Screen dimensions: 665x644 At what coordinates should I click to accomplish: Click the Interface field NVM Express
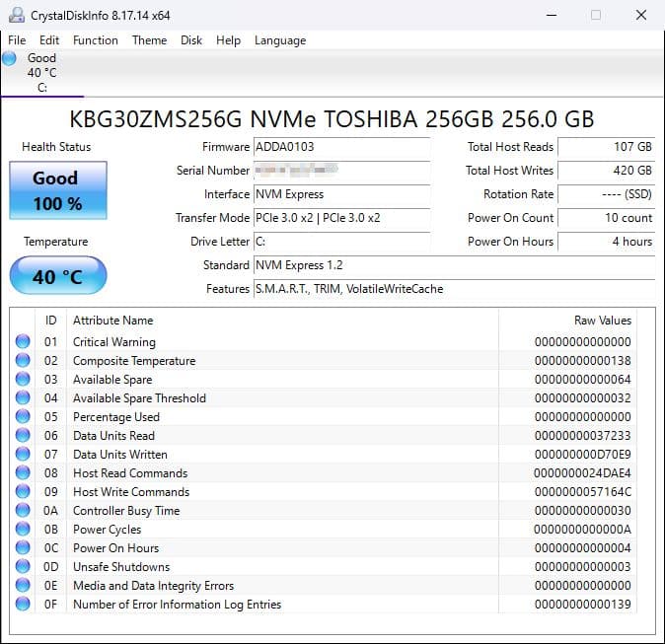click(341, 194)
